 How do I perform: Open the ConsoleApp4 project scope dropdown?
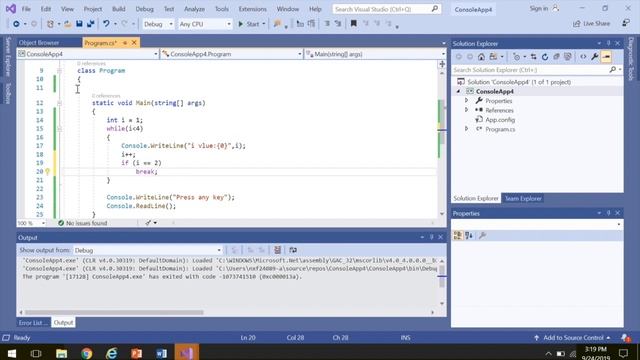88,54
